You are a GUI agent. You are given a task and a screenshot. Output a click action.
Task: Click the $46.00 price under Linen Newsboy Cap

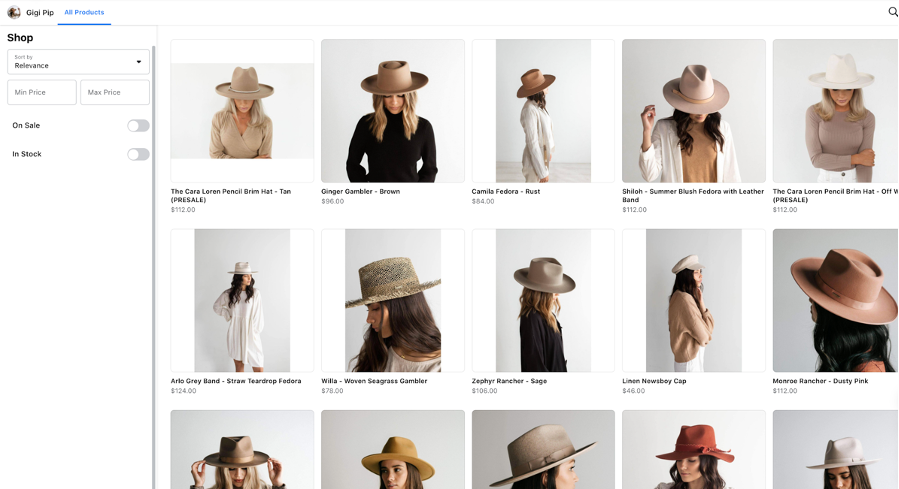[634, 390]
